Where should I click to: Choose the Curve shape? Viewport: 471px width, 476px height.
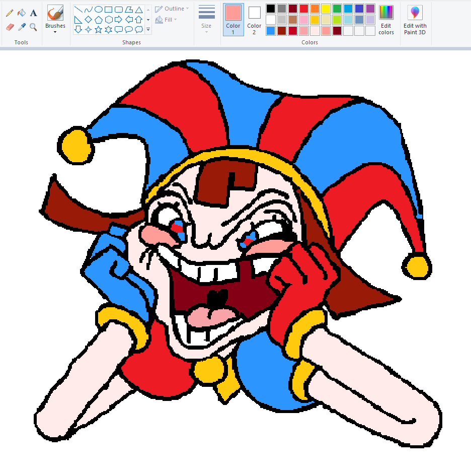coord(88,10)
